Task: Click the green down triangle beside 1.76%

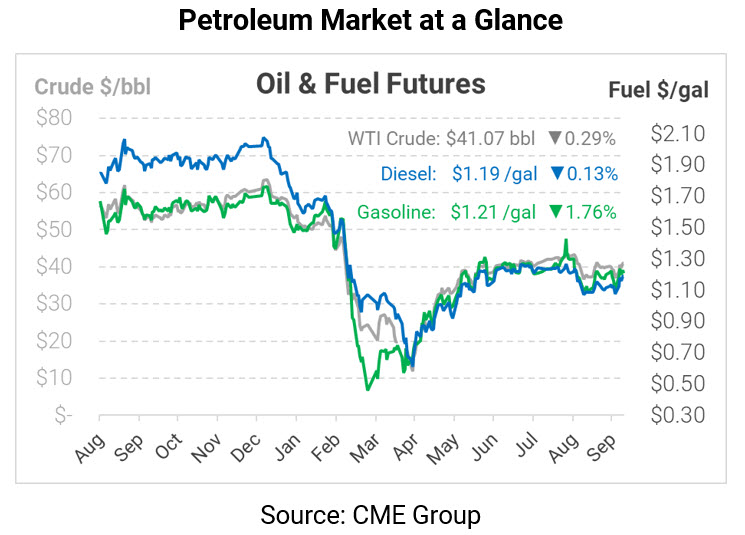Action: point(555,212)
